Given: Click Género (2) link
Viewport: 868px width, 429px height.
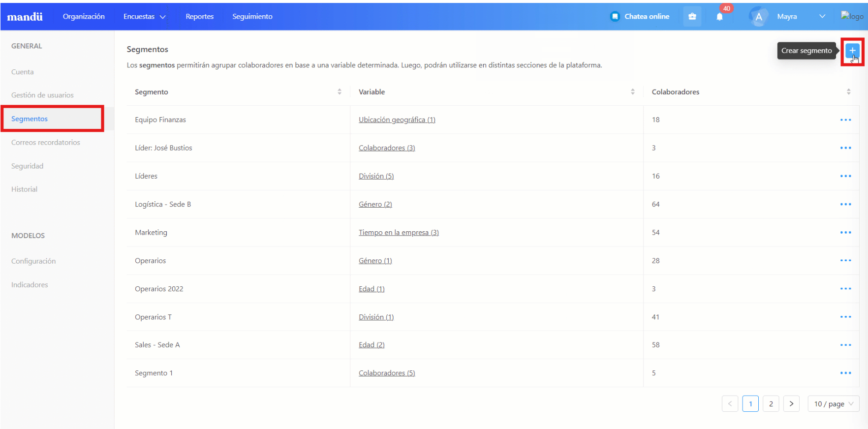Looking at the screenshot, I should pos(375,204).
